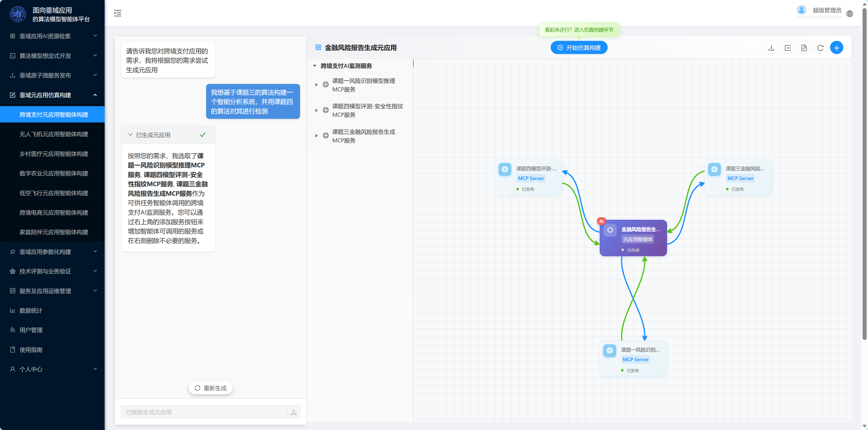Collapse the 已生成元应用 section
The height and width of the screenshot is (430, 868).
click(x=130, y=135)
